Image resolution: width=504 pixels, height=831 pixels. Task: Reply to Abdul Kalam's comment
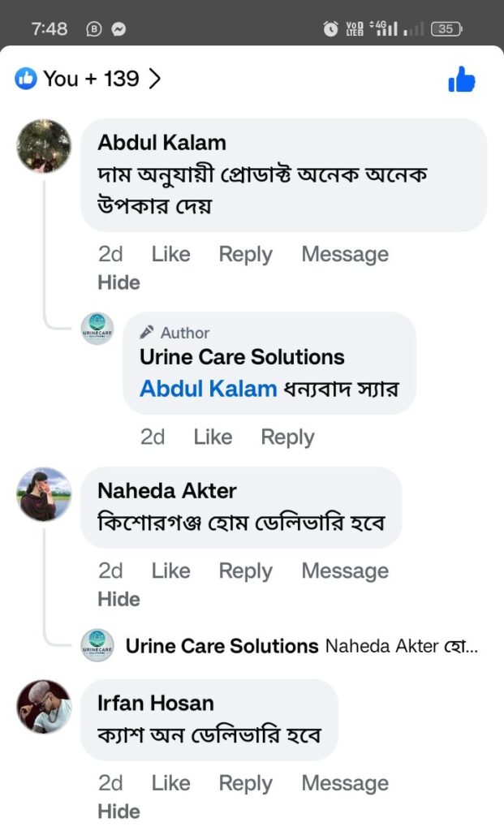pyautogui.click(x=245, y=254)
